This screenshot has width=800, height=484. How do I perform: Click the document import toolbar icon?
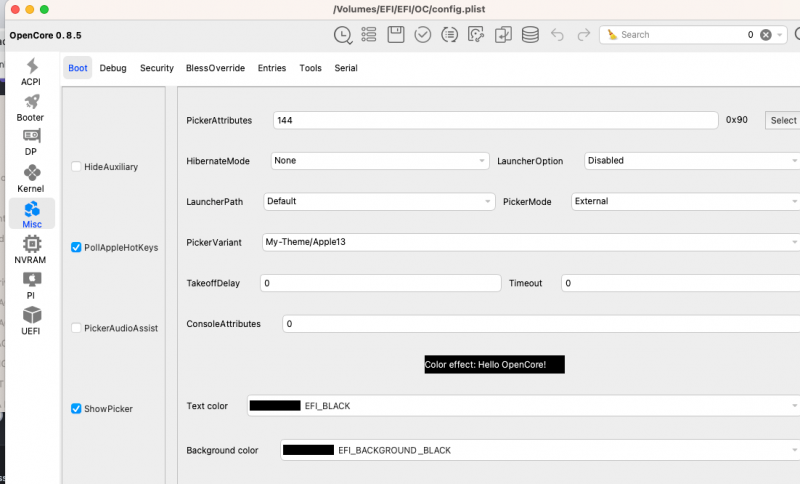point(503,35)
